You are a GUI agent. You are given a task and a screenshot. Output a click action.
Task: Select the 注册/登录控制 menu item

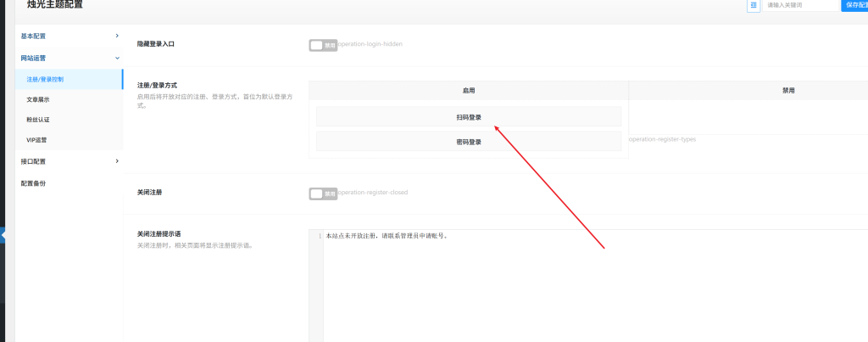coord(45,79)
